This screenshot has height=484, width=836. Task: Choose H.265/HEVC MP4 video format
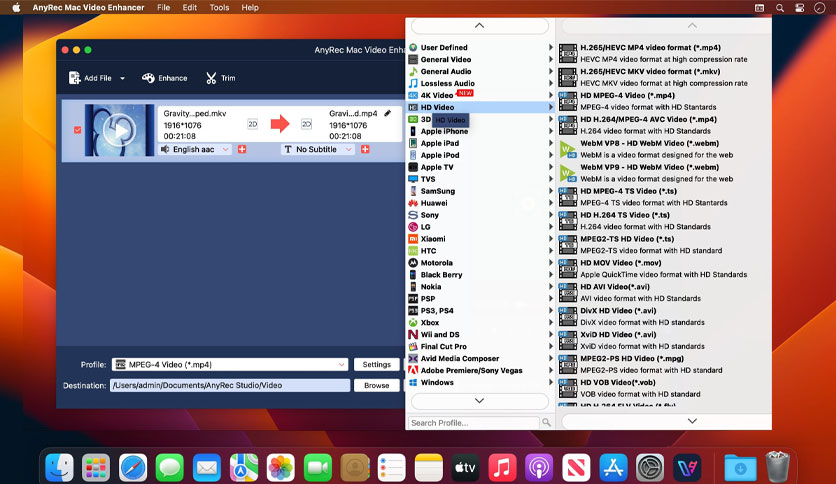(664, 53)
